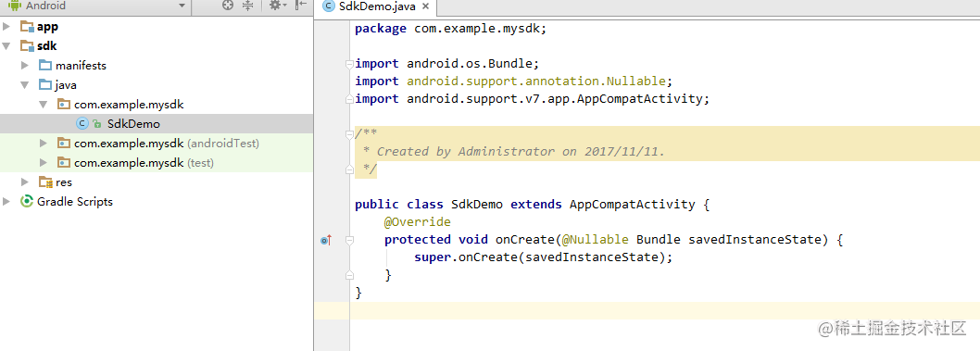Expand the app module arrow

(x=6, y=27)
